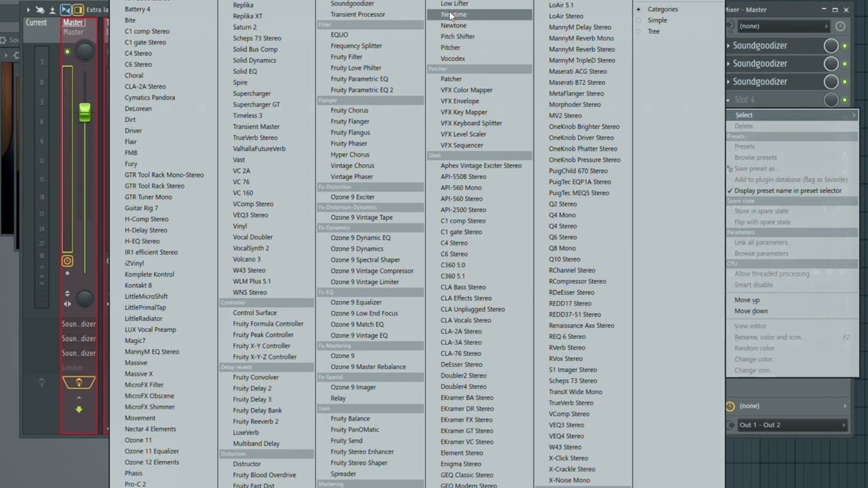Select the Master mixer track name label
Viewport: 868px width, 488px height.
pyautogui.click(x=73, y=22)
